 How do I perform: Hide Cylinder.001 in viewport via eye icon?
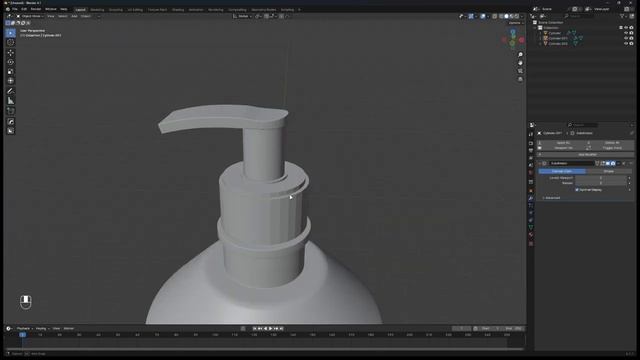pyautogui.click(x=626, y=38)
